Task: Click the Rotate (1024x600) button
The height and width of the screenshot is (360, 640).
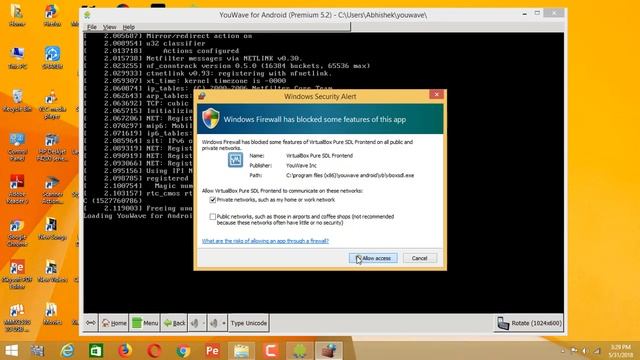Action: pyautogui.click(x=529, y=323)
